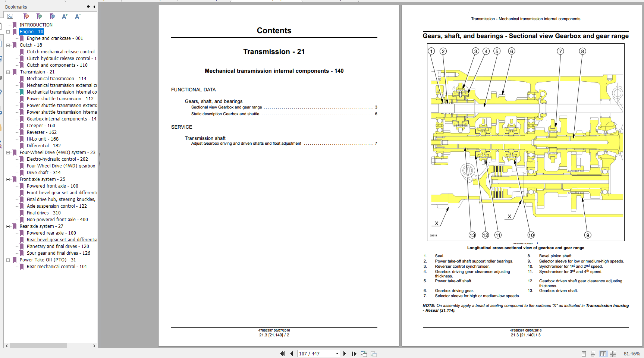Open Rear mechanical control - 101 bookmark
This screenshot has width=644, height=358.
click(57, 267)
